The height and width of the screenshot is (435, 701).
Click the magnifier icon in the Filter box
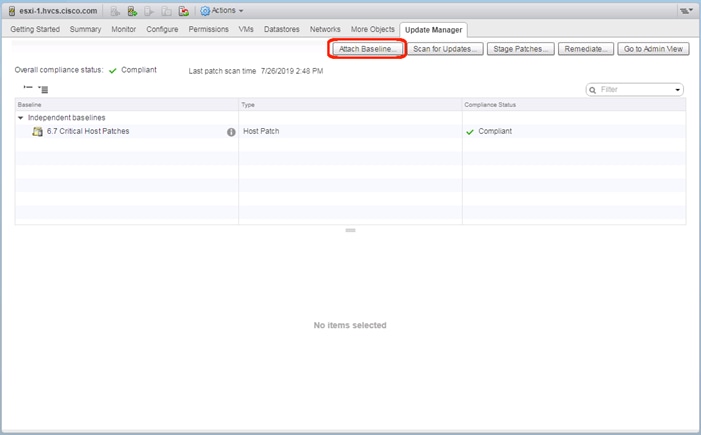(593, 90)
